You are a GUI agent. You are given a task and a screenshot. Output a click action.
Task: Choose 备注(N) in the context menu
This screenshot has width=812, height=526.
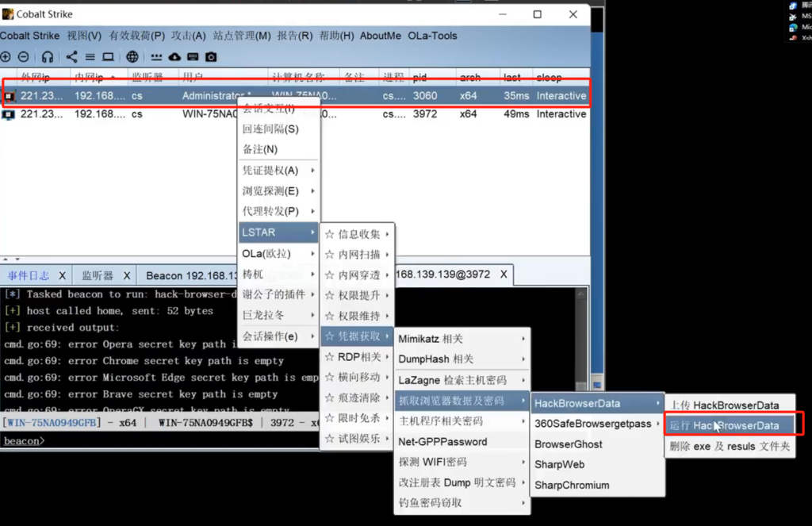click(x=278, y=149)
